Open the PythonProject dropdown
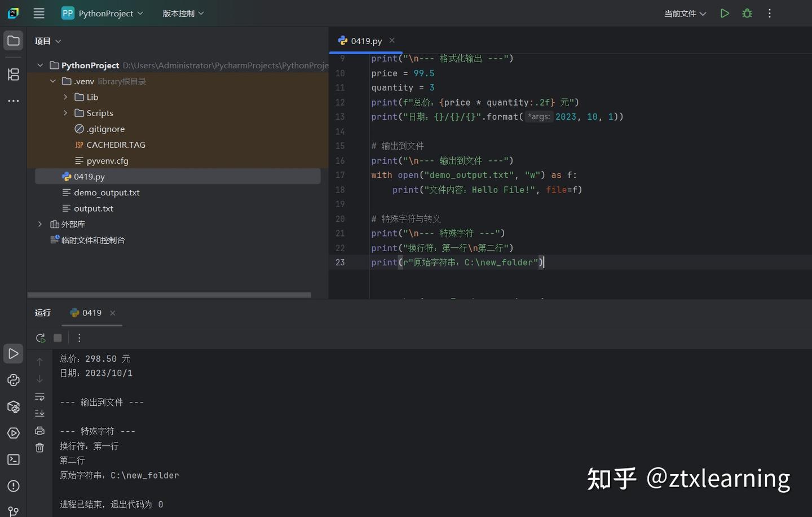 click(102, 13)
